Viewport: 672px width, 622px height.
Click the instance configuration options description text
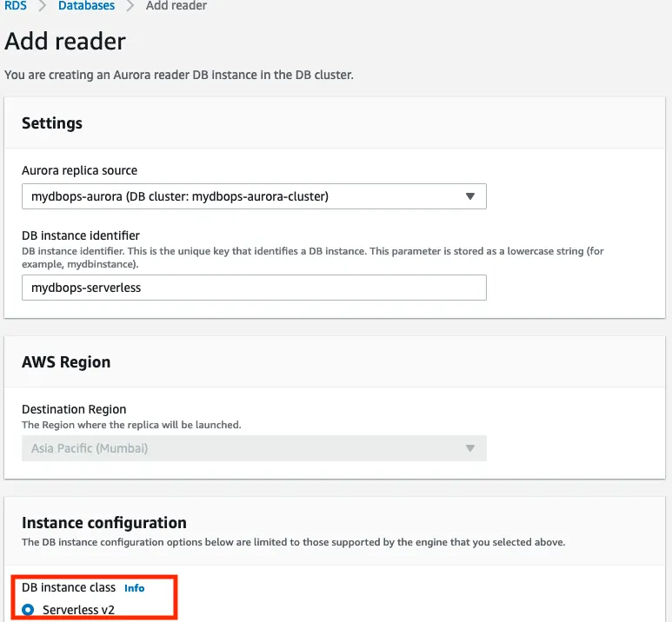(x=293, y=542)
